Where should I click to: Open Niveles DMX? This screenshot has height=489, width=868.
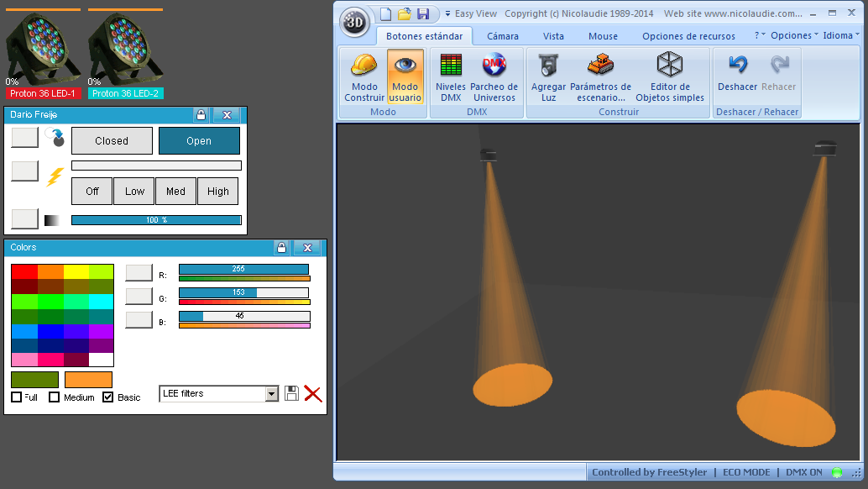(x=451, y=77)
